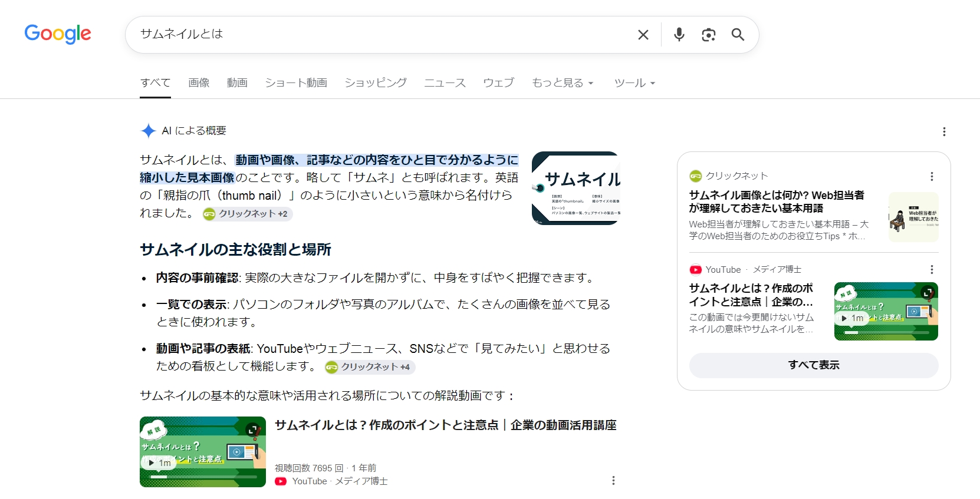Viewport: 980px width, 499px height.
Task: Open sidebar video title サムネイルとは？作成のポイントと注意点｜企業の…
Action: [751, 295]
